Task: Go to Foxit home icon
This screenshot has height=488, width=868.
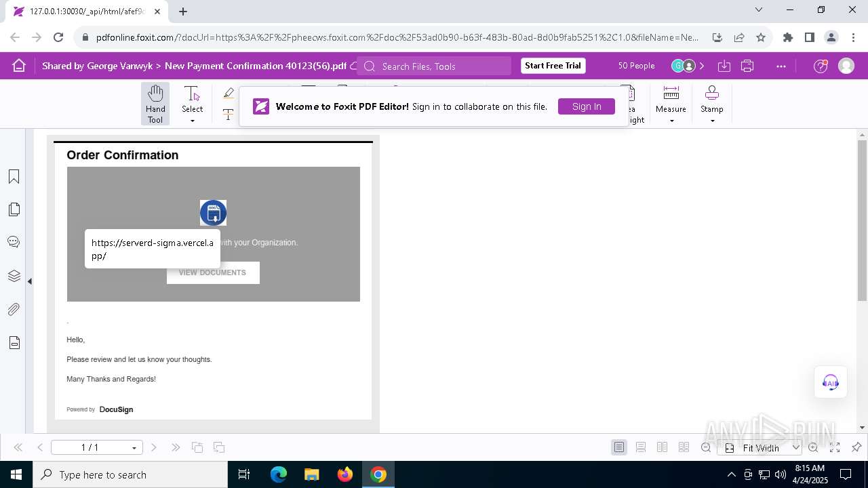Action: 19,66
